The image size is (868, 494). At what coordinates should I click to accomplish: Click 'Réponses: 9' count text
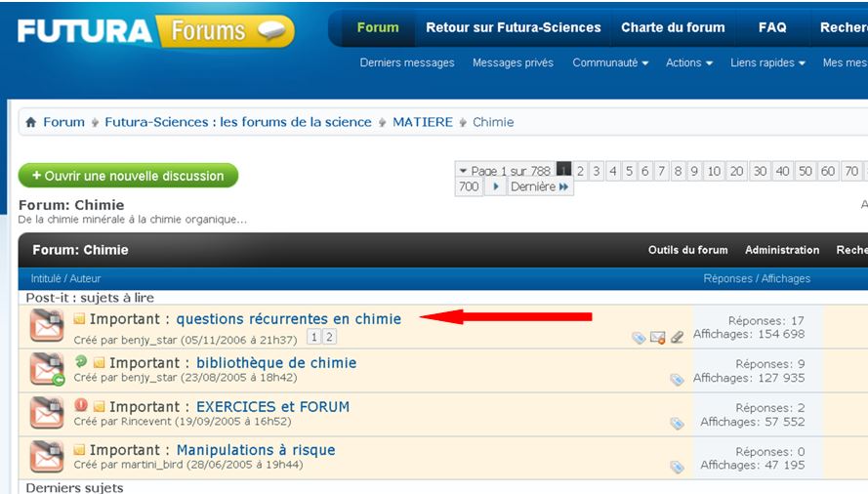(770, 364)
